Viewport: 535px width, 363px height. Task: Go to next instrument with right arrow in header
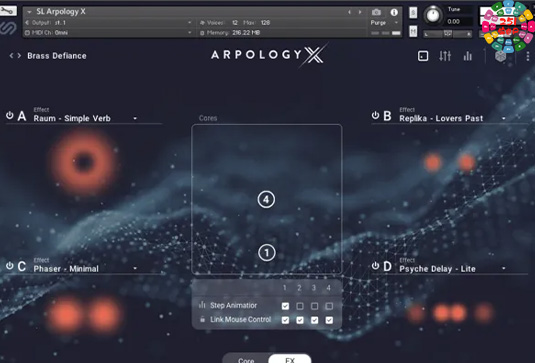pos(360,12)
